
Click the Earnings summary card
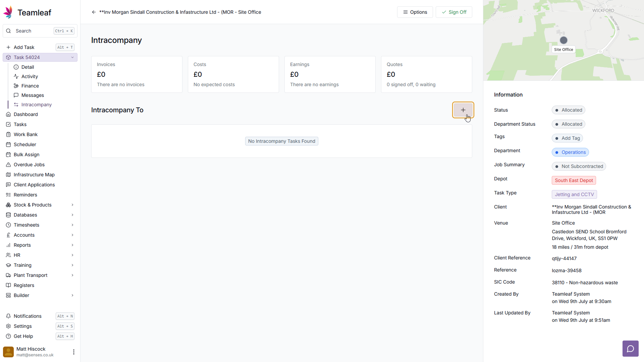[x=330, y=74]
